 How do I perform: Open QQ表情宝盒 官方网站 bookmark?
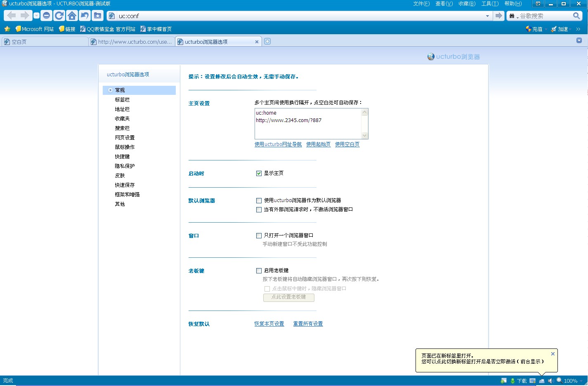pyautogui.click(x=108, y=29)
